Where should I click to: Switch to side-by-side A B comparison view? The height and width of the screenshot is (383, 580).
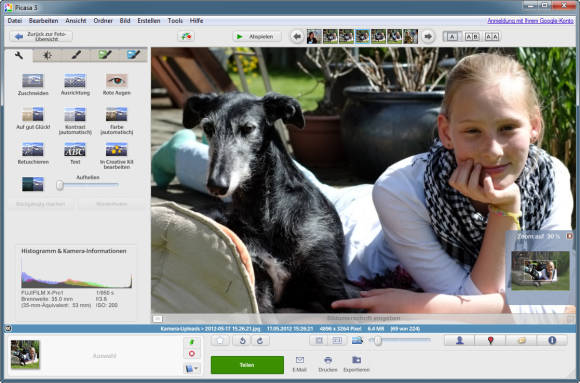point(472,37)
